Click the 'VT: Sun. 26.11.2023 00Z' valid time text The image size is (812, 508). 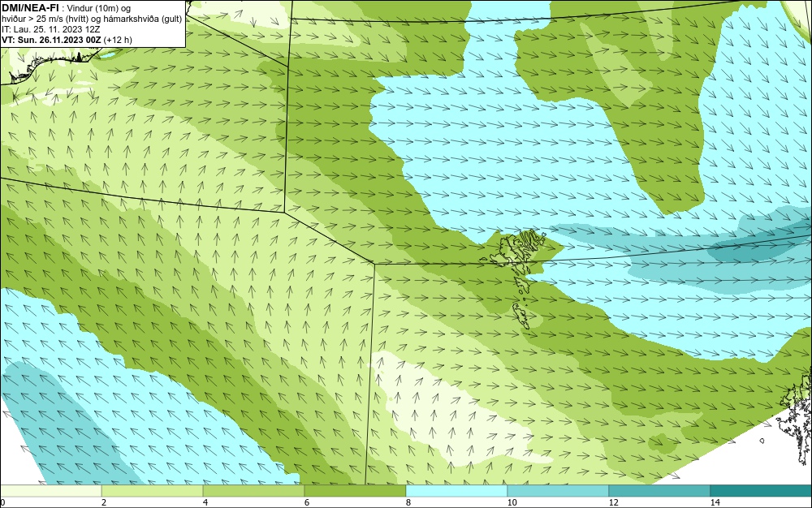(x=51, y=40)
